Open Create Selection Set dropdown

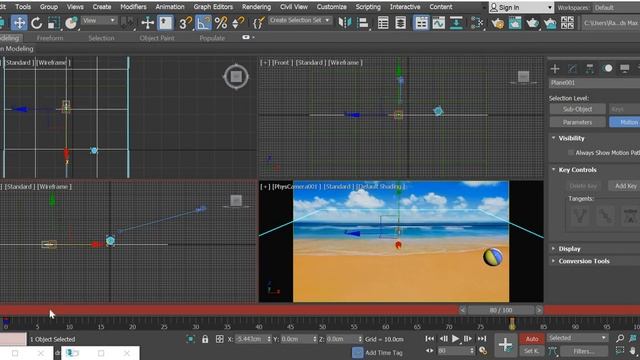click(x=300, y=20)
